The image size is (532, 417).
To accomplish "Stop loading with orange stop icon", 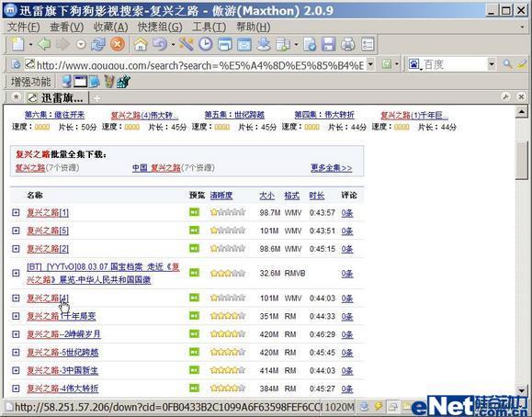I will coord(118,44).
